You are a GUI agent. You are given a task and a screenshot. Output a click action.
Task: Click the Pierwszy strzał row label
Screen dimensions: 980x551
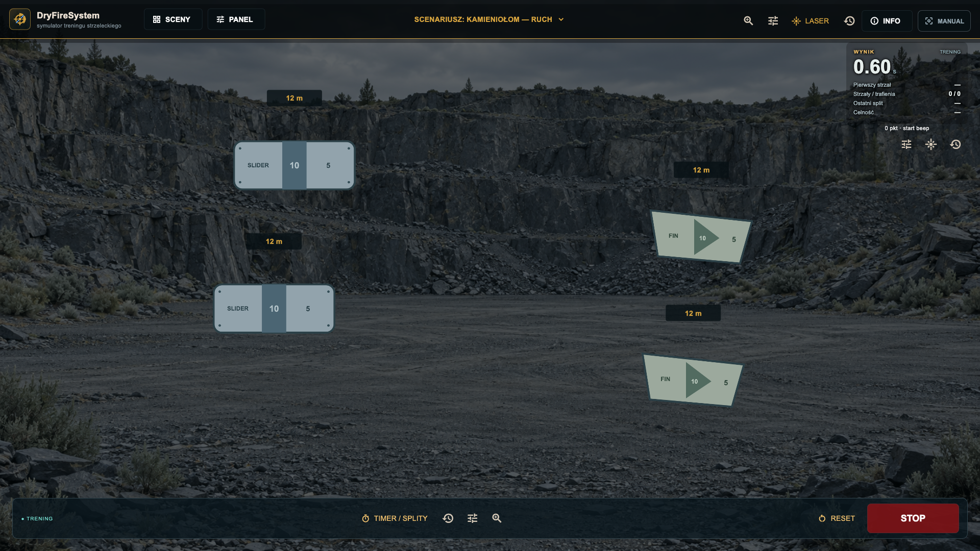[x=872, y=85]
